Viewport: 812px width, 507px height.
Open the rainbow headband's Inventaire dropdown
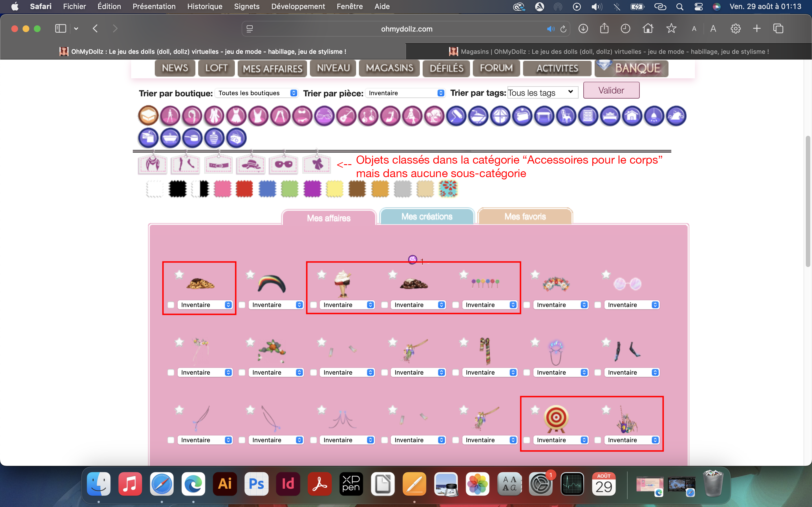[275, 305]
